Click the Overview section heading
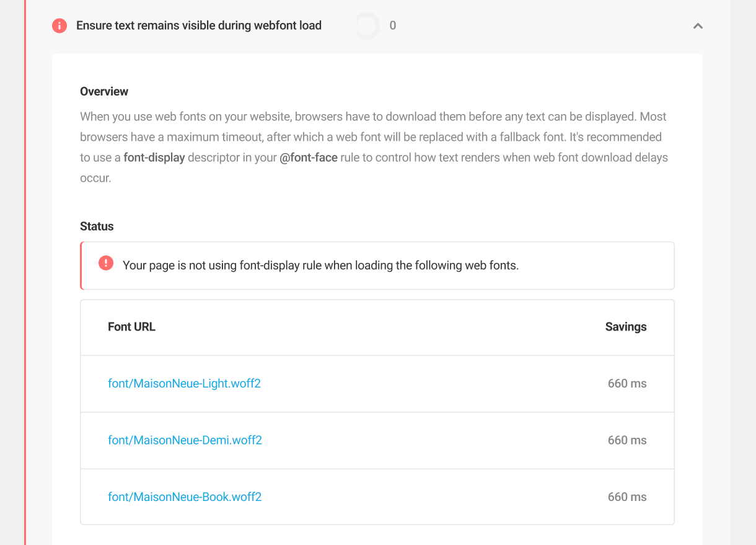The width and height of the screenshot is (756, 545). 104,91
